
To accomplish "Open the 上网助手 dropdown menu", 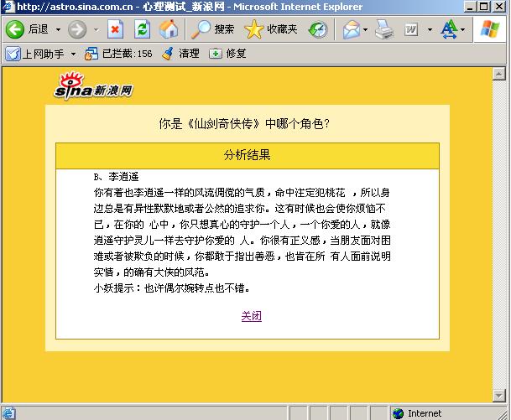I will (73, 54).
